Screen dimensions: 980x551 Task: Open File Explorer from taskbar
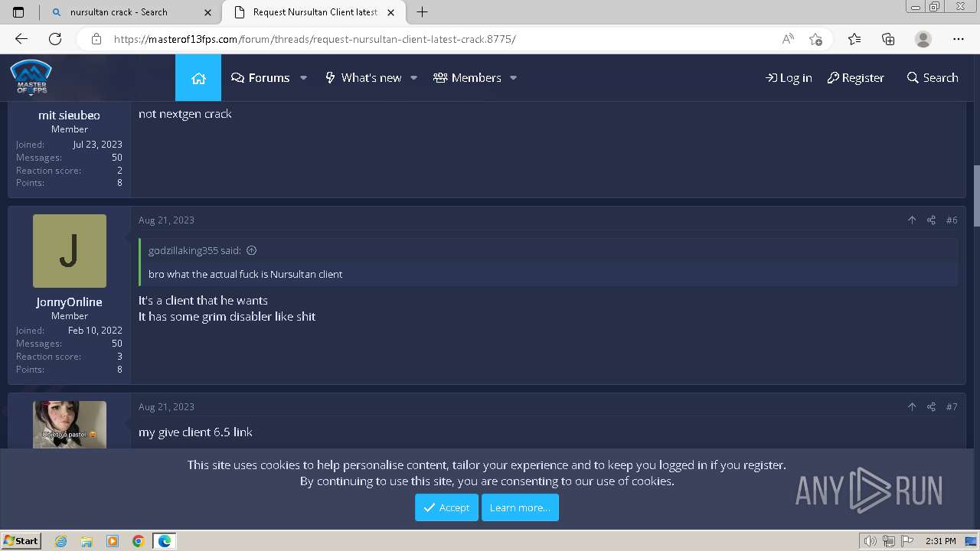point(87,541)
